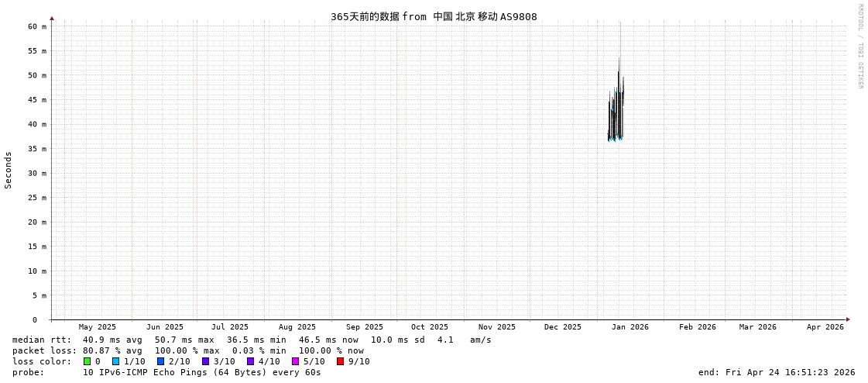The width and height of the screenshot is (868, 383).
Task: Select the Apr 2026 month label
Action: coord(825,327)
